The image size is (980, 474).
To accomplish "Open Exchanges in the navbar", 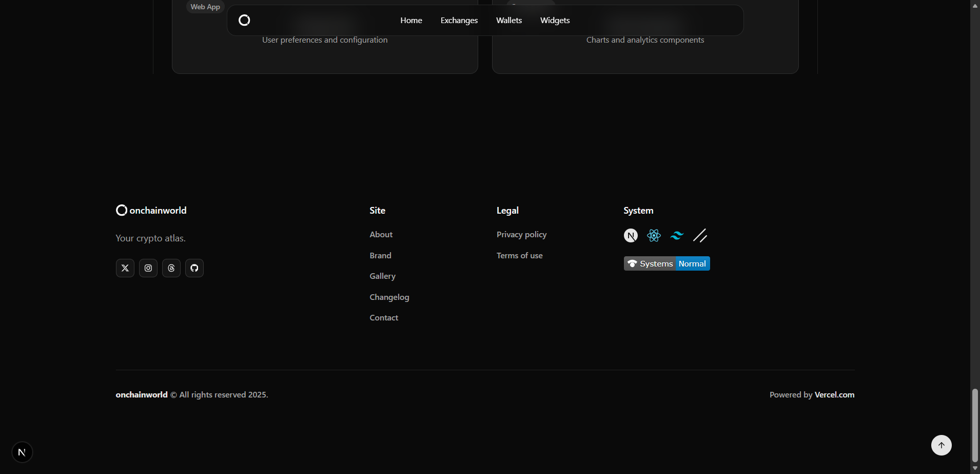I will click(459, 21).
